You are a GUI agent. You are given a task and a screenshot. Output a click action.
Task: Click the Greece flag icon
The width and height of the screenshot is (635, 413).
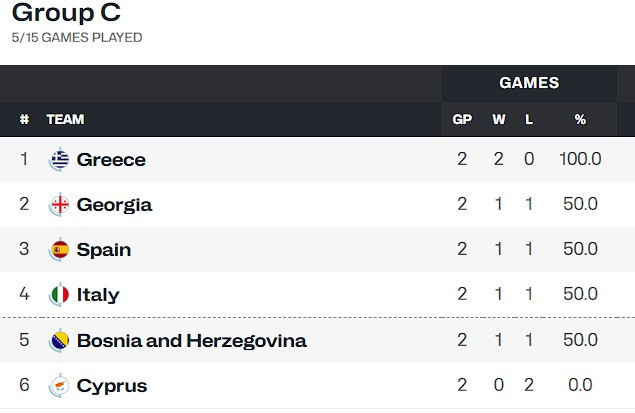60,160
